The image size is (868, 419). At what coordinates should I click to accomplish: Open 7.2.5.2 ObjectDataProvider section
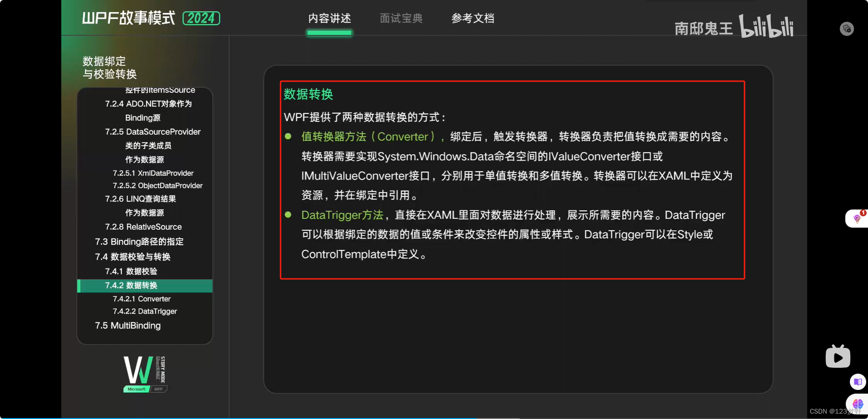[158, 185]
